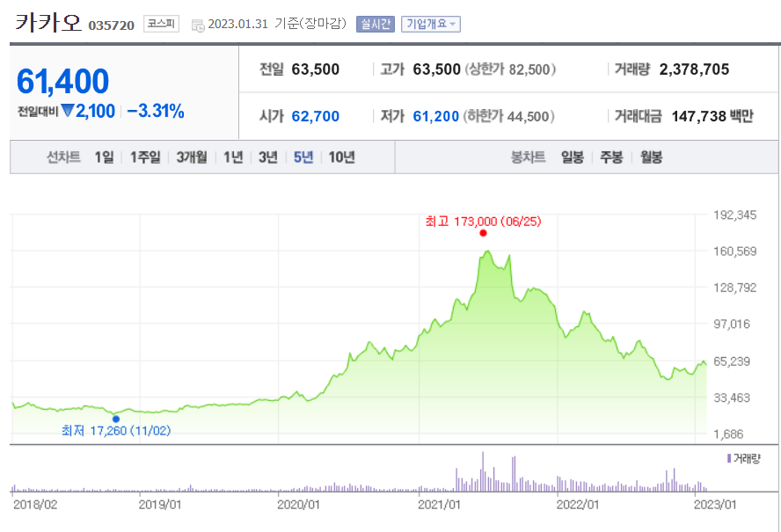The height and width of the screenshot is (532, 781).
Task: Open the 기업개요 dropdown
Action: 431,24
